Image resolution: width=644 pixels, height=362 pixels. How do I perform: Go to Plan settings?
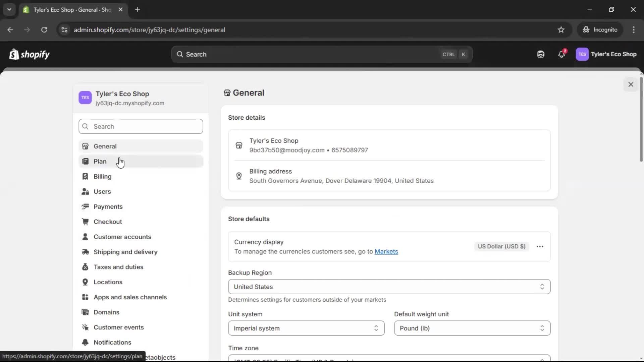click(x=141, y=161)
